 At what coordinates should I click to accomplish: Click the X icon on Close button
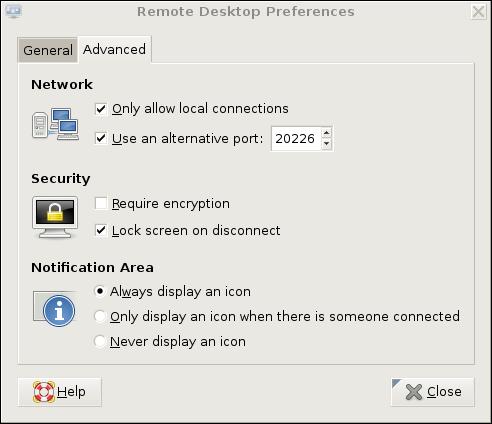[x=414, y=392]
